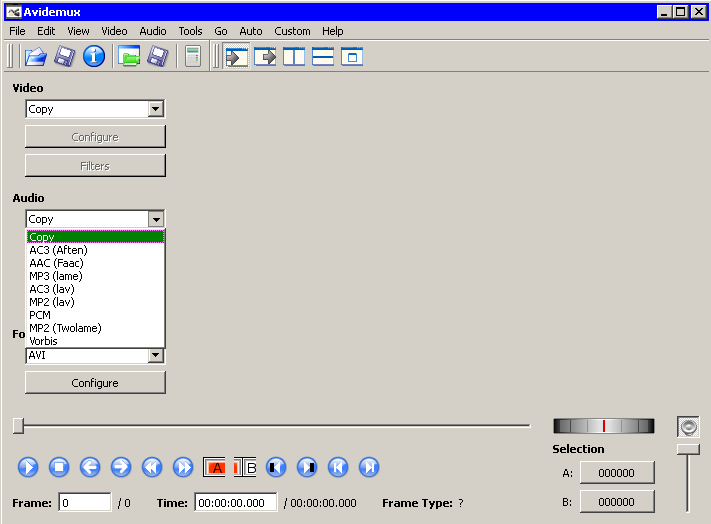Open a video file with folder icon

[x=36, y=57]
